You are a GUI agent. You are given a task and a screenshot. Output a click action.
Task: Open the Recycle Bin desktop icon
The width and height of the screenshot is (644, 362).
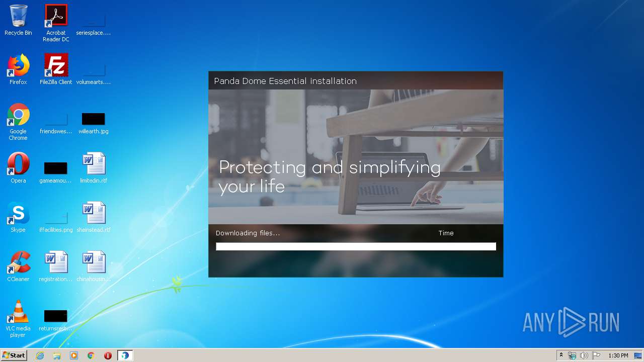[x=18, y=20]
